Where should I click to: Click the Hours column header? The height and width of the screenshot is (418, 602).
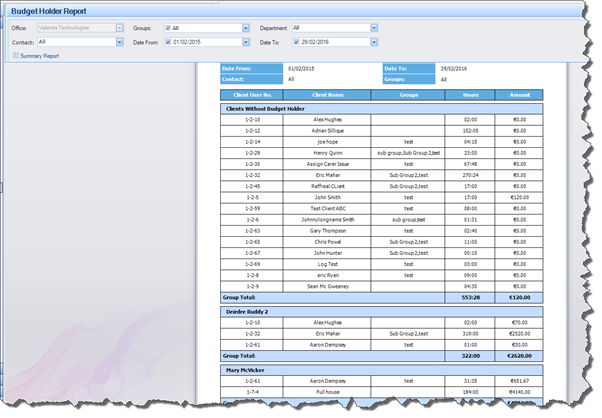(x=470, y=95)
